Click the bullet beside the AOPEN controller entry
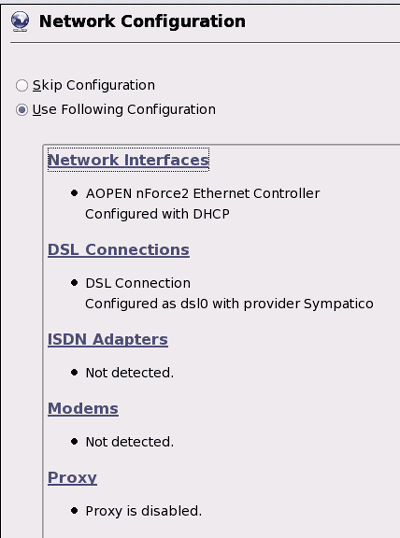 point(74,193)
